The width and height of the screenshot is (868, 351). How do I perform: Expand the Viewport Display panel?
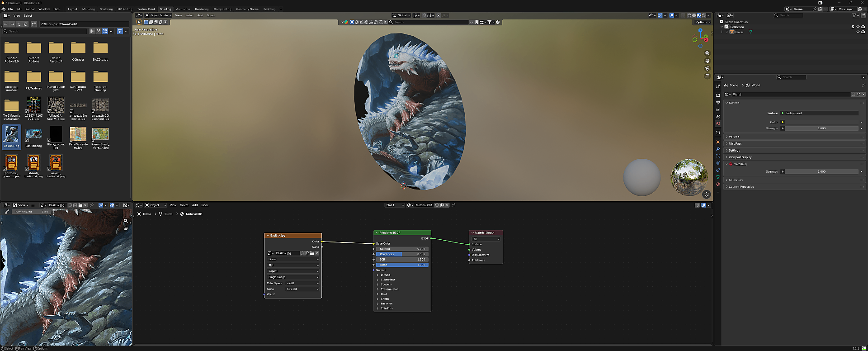(793, 157)
